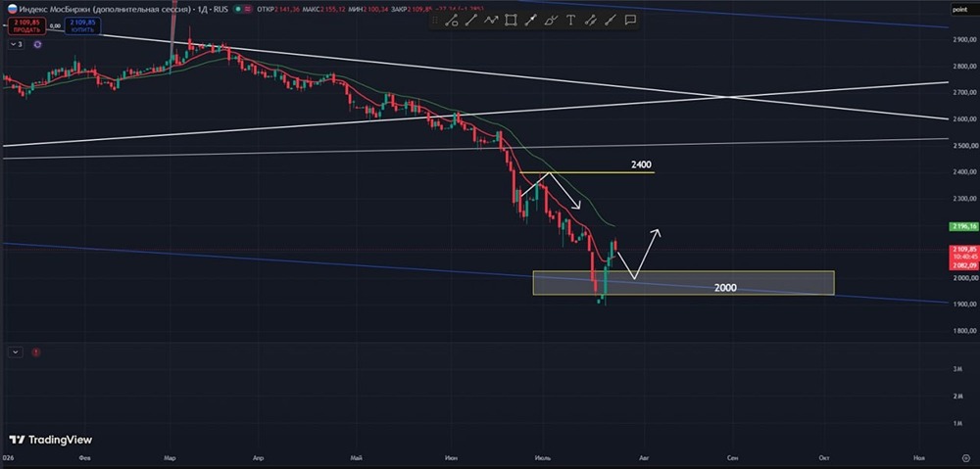Pick the parallel channel lines tool
Viewport: 980px width, 469px height.
pyautogui.click(x=590, y=20)
